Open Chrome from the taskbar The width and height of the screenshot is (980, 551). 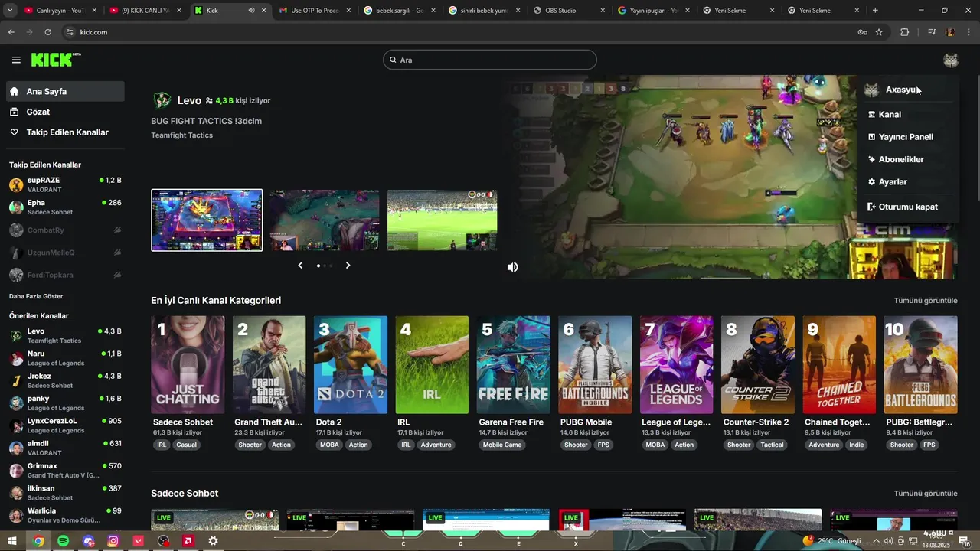(38, 541)
